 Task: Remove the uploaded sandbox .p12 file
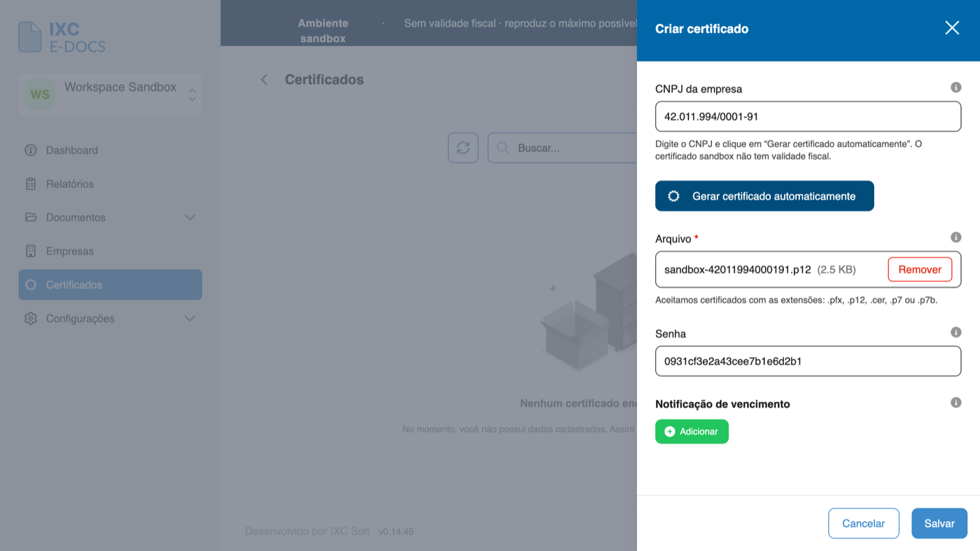click(920, 270)
